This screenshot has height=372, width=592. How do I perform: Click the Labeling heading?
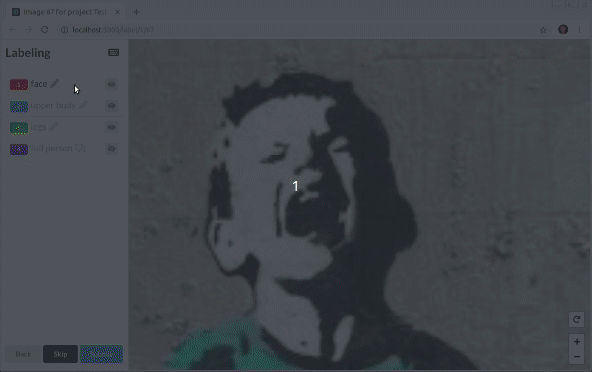(28, 53)
